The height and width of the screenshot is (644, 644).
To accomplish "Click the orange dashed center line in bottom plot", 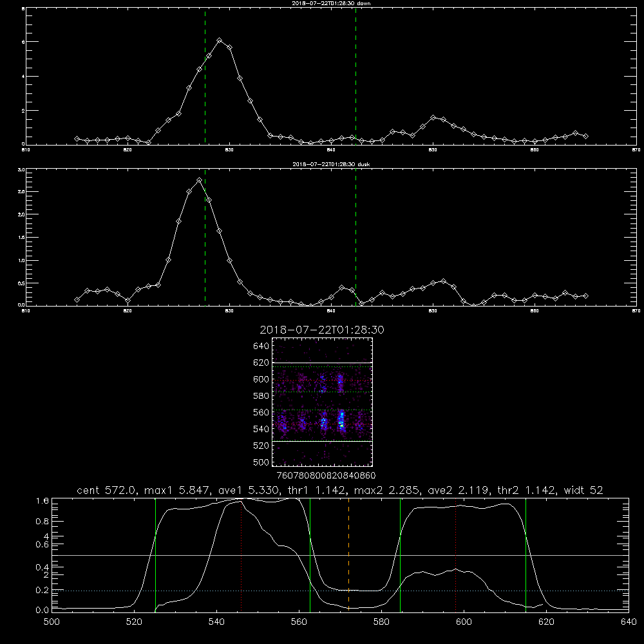I will (348, 554).
